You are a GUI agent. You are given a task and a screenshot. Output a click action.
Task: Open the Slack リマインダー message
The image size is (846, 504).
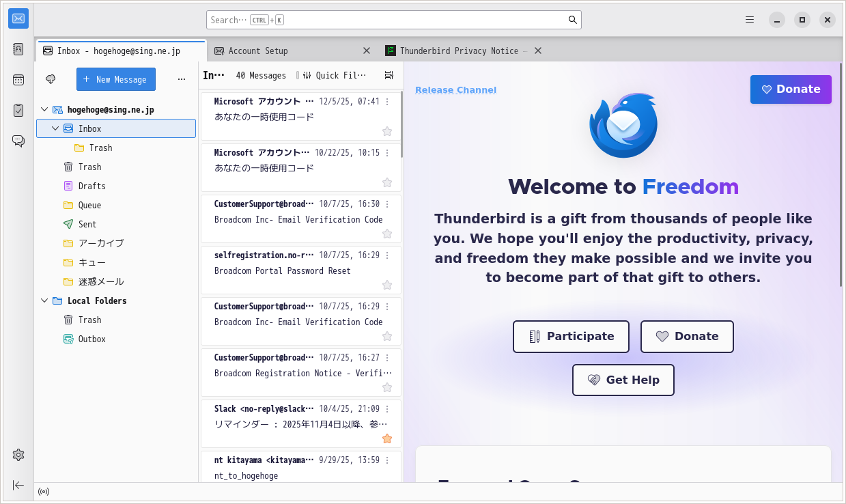(x=300, y=423)
